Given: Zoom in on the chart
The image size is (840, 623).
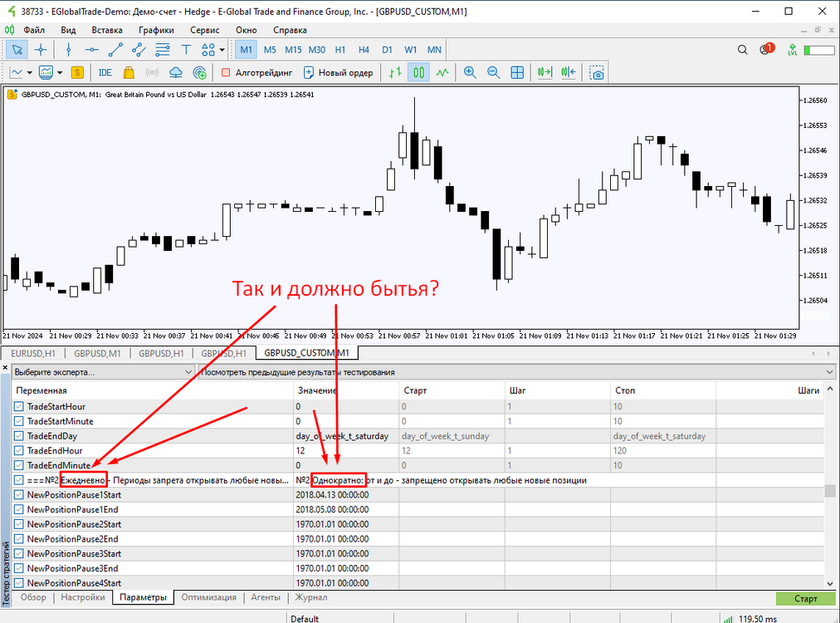Looking at the screenshot, I should tap(470, 72).
